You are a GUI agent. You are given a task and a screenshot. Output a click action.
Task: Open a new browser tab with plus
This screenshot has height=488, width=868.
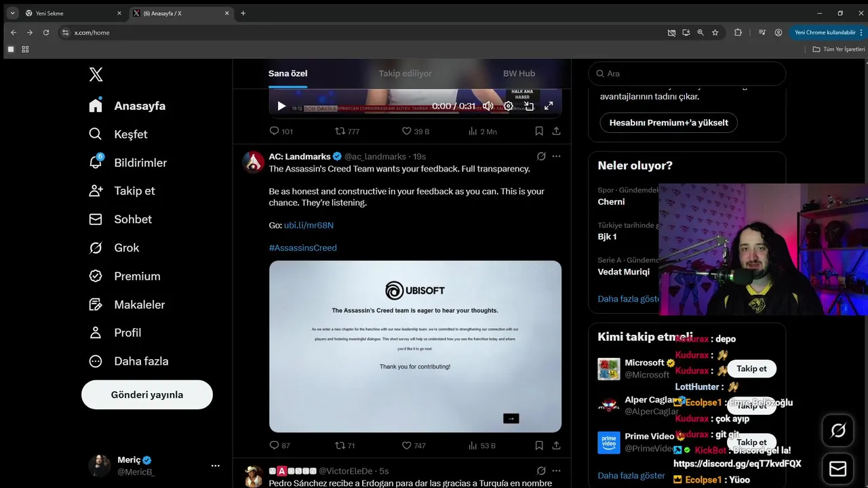pos(243,13)
